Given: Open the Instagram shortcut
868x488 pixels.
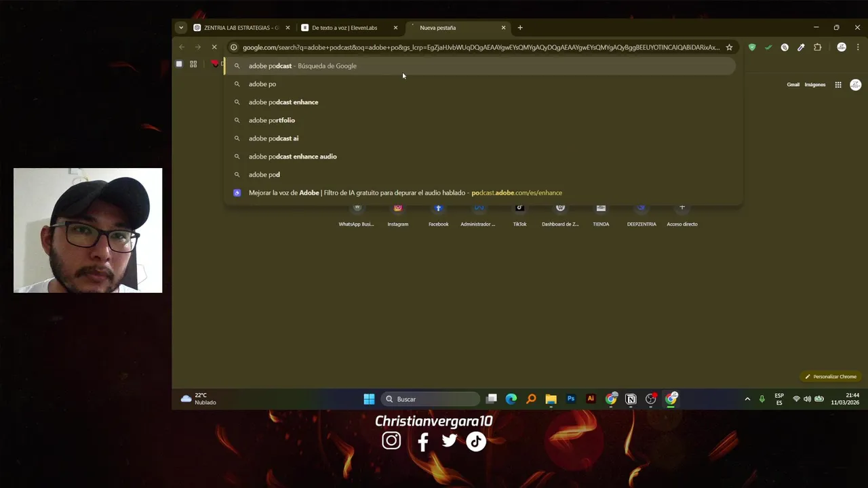Looking at the screenshot, I should tap(398, 216).
